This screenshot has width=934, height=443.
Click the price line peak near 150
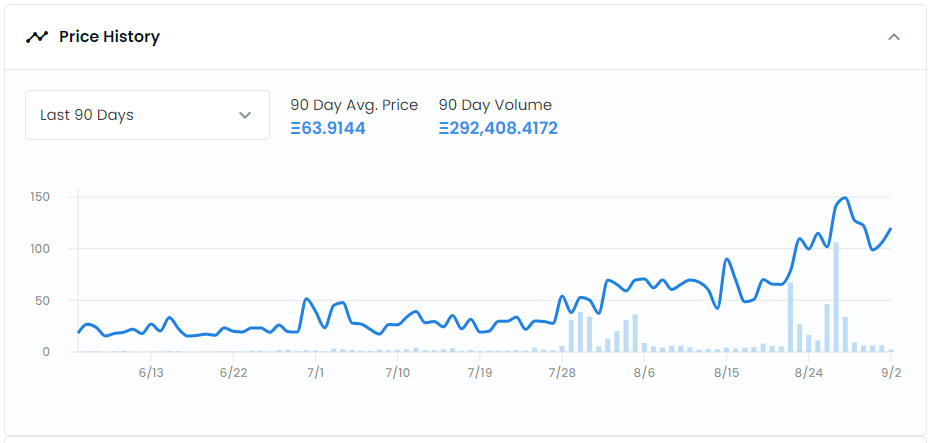(x=845, y=198)
